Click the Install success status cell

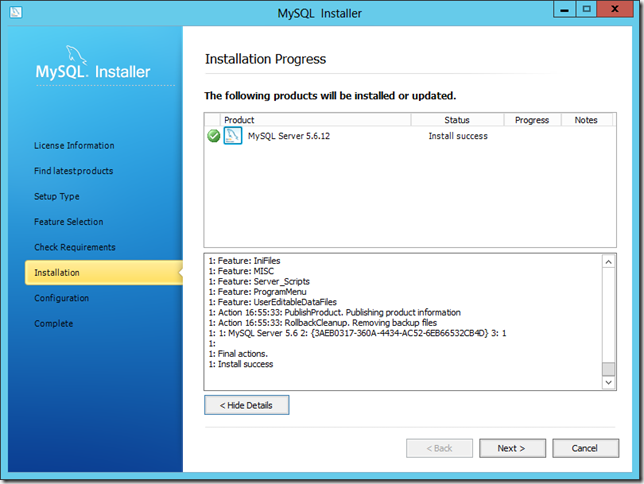pyautogui.click(x=458, y=136)
